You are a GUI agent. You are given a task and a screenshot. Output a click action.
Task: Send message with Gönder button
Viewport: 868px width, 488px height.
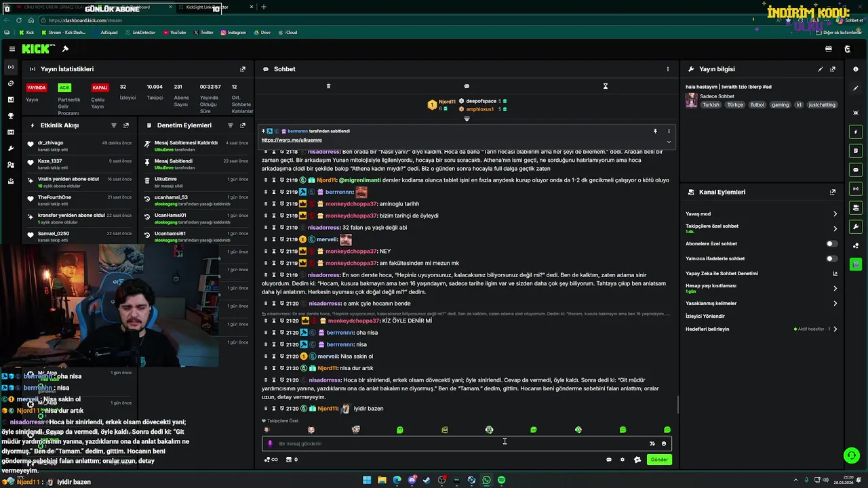coord(659,460)
